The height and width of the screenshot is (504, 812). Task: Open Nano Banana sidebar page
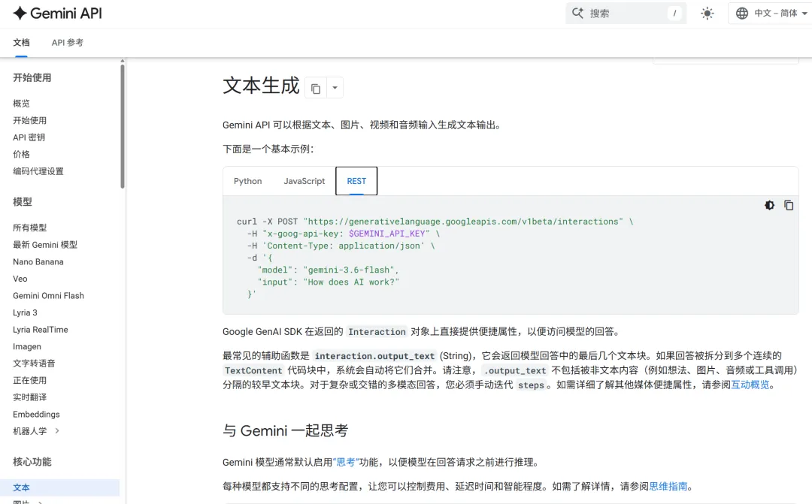(38, 262)
